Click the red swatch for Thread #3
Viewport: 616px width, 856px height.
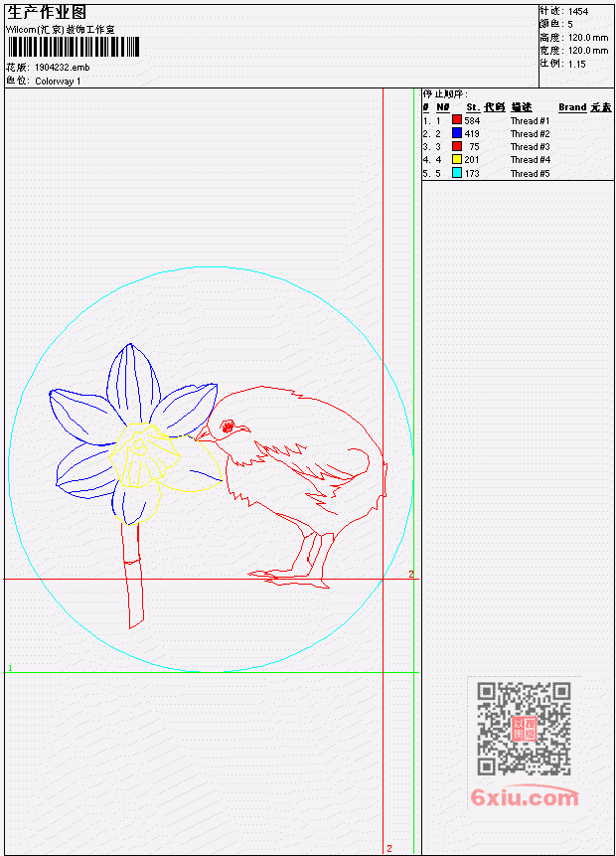pyautogui.click(x=457, y=146)
